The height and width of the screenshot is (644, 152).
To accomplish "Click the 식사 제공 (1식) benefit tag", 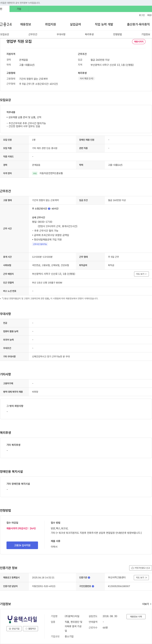I will click(x=86, y=78).
